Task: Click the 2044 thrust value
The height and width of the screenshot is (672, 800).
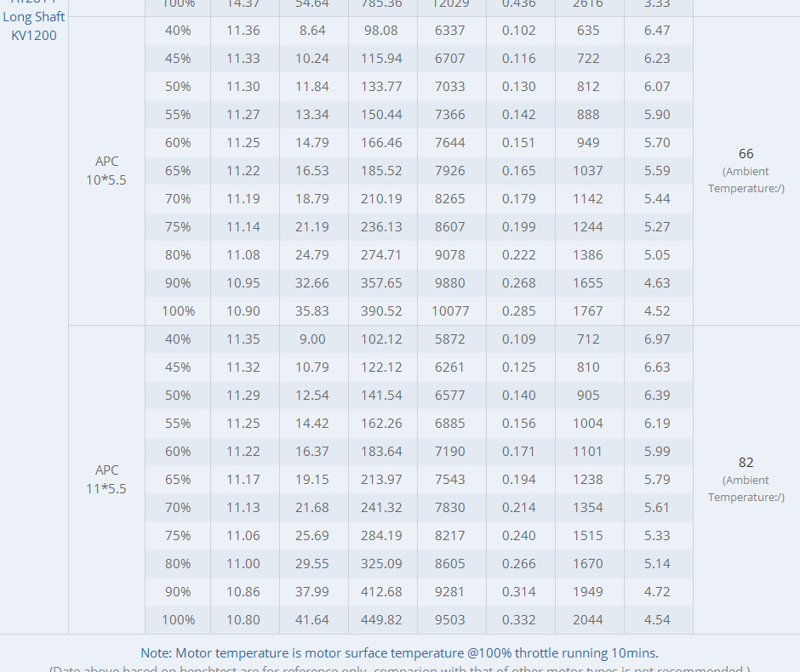Action: coord(588,620)
